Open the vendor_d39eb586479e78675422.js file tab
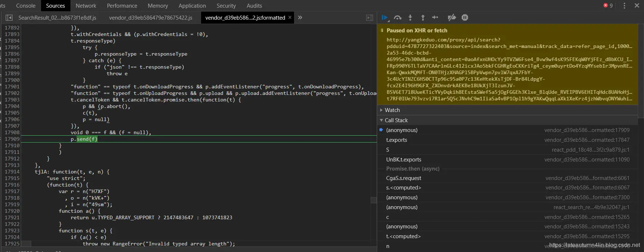644x252 pixels. pos(151,17)
